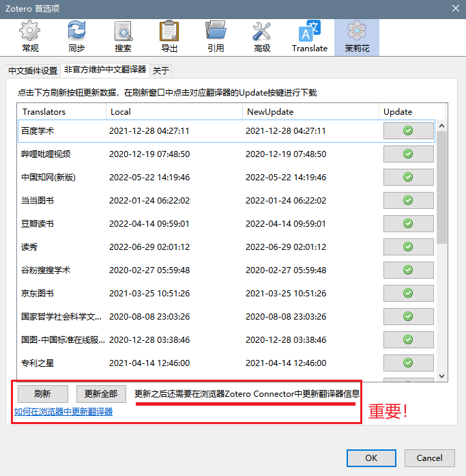
Task: Select the 中国知网(新版) translator row
Action: coord(227,178)
